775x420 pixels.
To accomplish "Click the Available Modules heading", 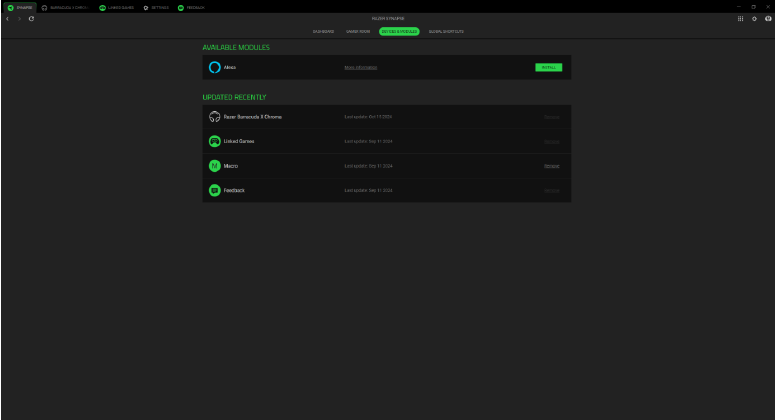I will pyautogui.click(x=236, y=47).
